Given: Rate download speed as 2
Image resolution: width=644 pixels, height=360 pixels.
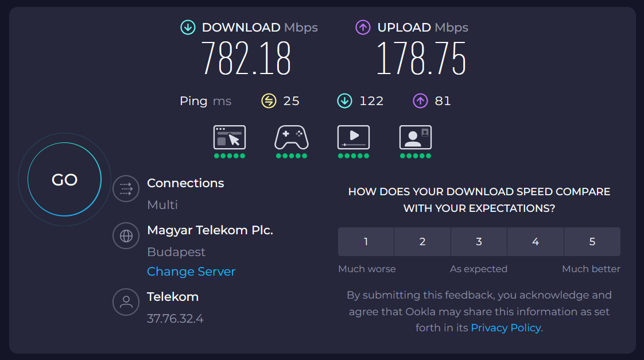Looking at the screenshot, I should tap(422, 242).
